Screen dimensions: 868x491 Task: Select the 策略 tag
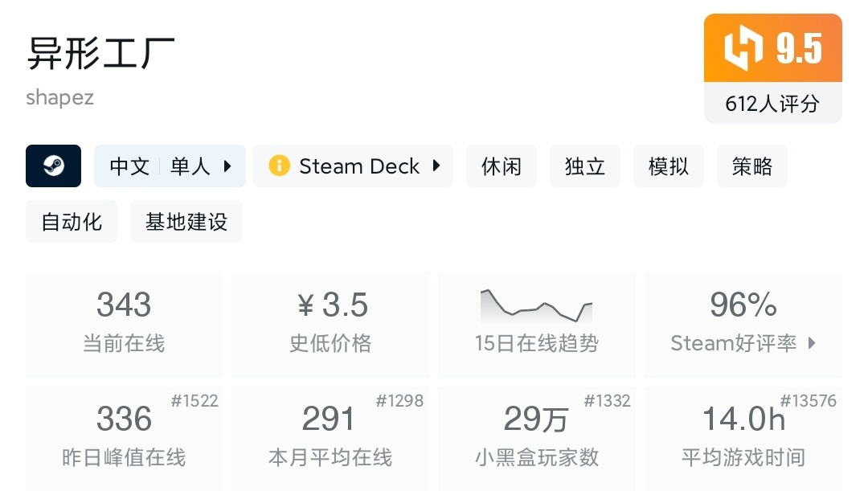pyautogui.click(x=751, y=166)
